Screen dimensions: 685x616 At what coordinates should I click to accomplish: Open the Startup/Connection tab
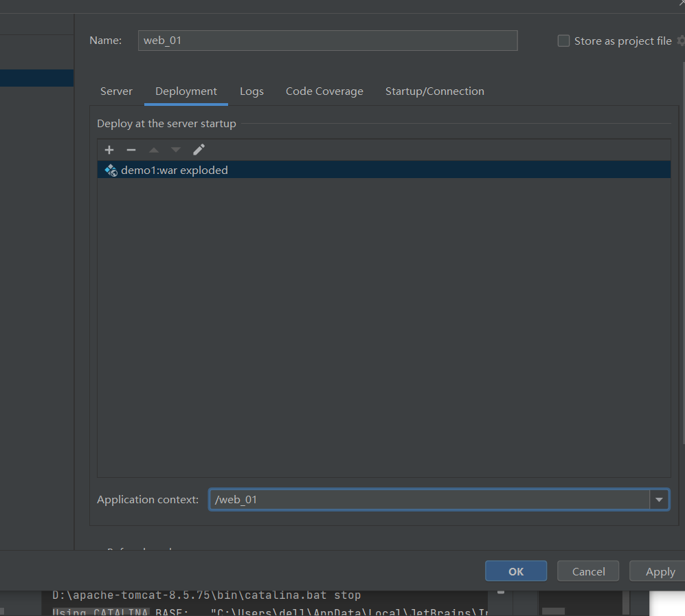(x=435, y=91)
